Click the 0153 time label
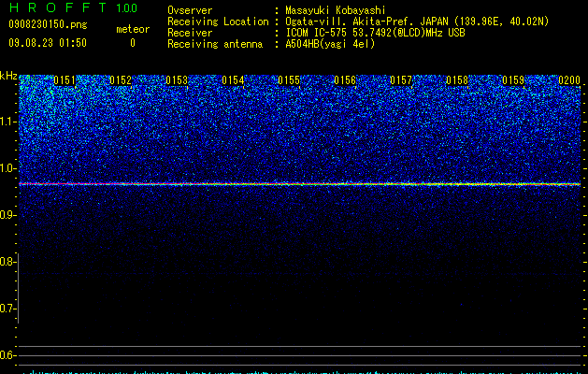The image size is (588, 374). tap(177, 80)
